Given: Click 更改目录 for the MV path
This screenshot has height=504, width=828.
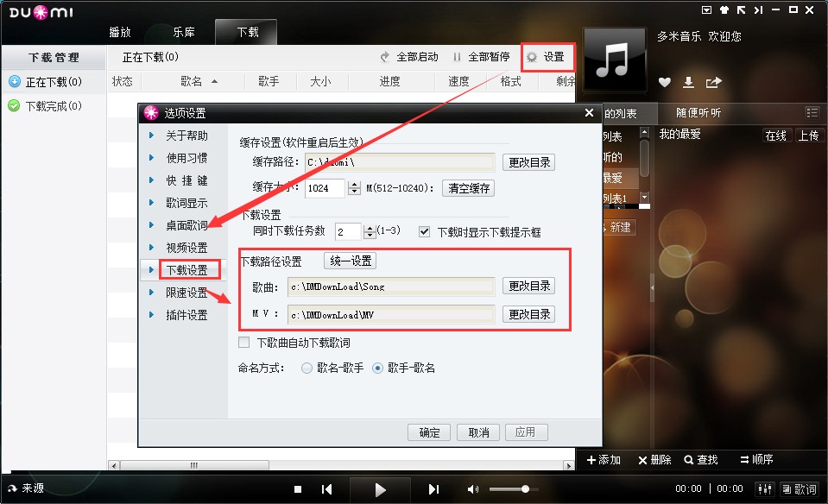Looking at the screenshot, I should tap(528, 314).
